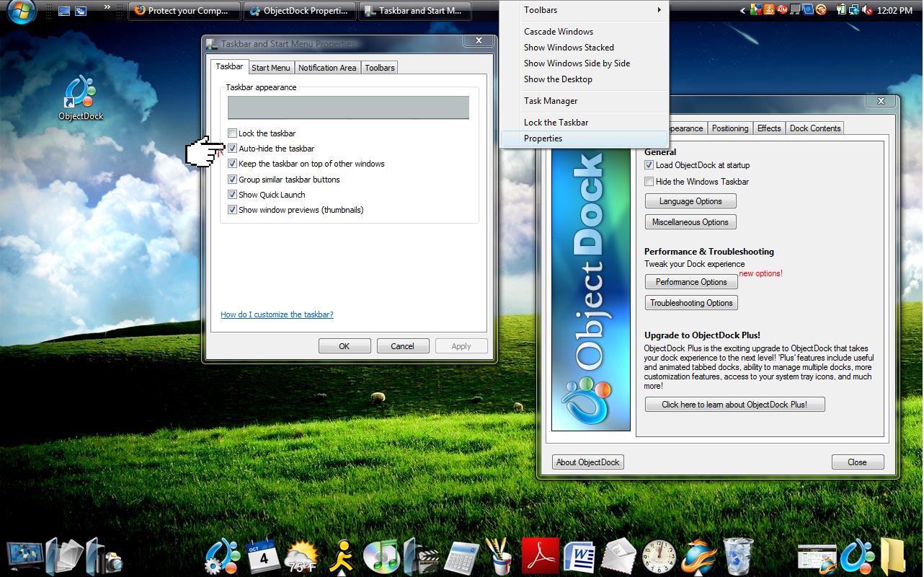
Task: Switch to ObjectDock Dock Contents tab
Action: [x=815, y=128]
